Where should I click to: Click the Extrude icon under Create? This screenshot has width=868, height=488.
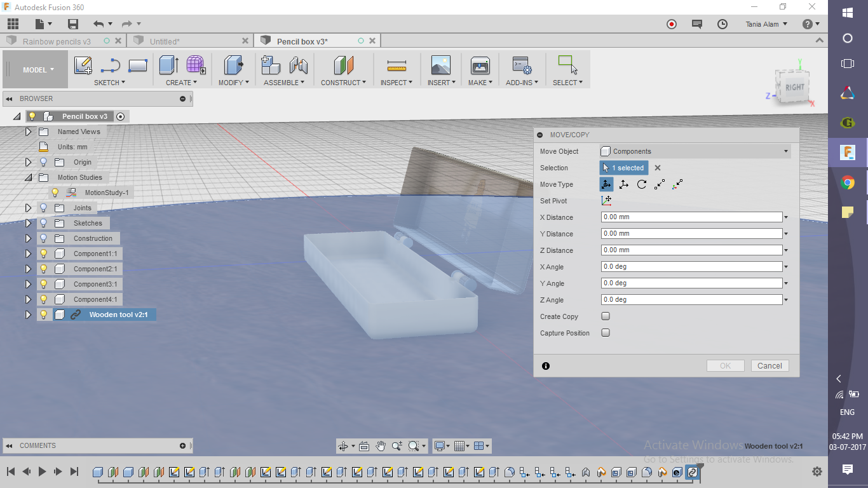point(168,65)
